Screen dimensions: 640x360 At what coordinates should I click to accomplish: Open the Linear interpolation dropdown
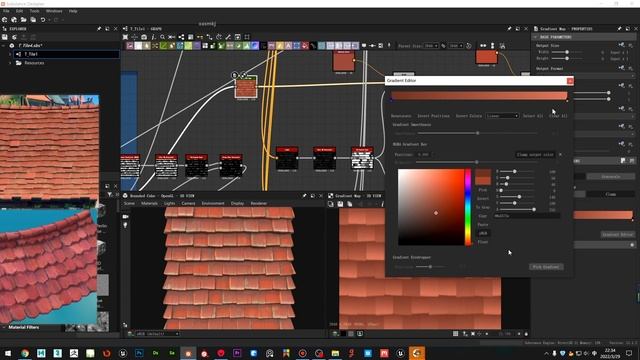click(x=502, y=116)
